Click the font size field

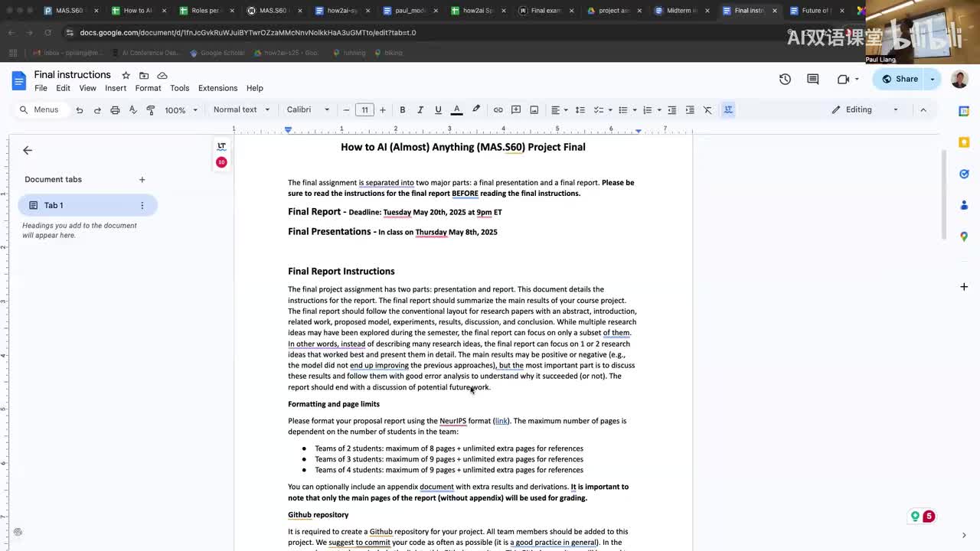tap(364, 109)
